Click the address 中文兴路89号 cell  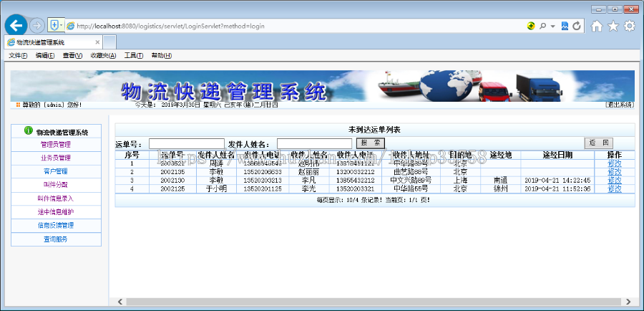pos(411,180)
